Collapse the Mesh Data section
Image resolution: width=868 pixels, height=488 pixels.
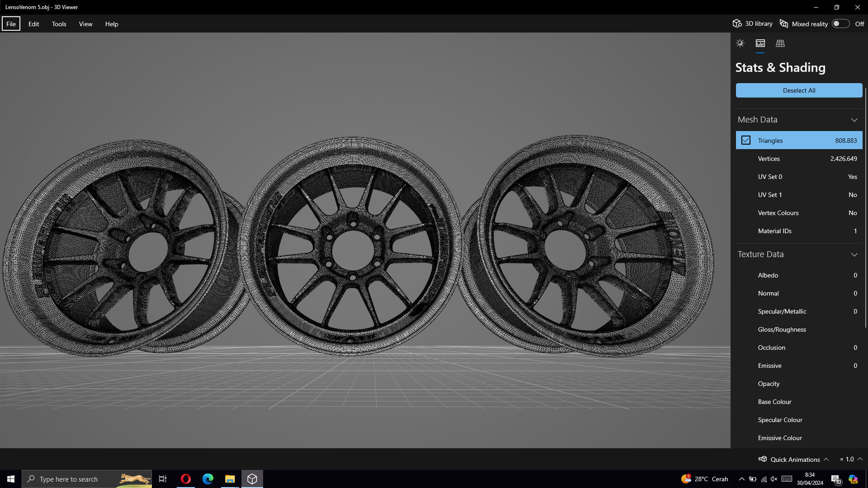point(854,120)
